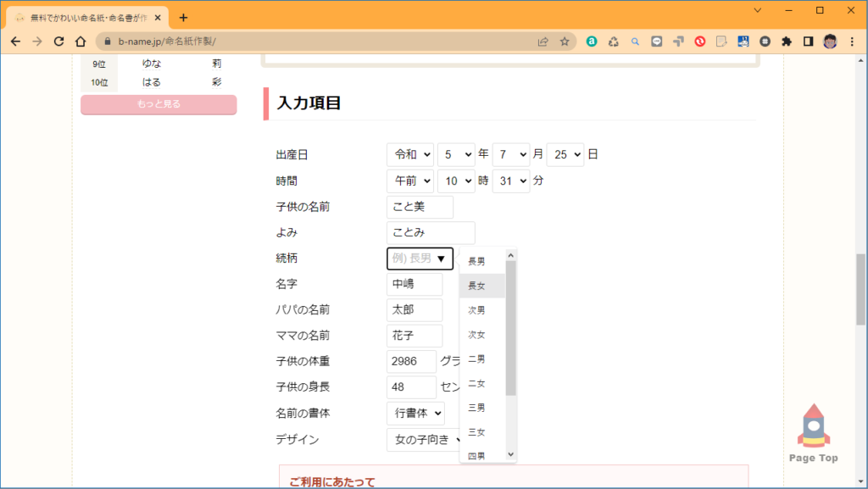The width and height of the screenshot is (868, 489).
Task: Open the 名前の書体 font dropdown
Action: (x=415, y=414)
